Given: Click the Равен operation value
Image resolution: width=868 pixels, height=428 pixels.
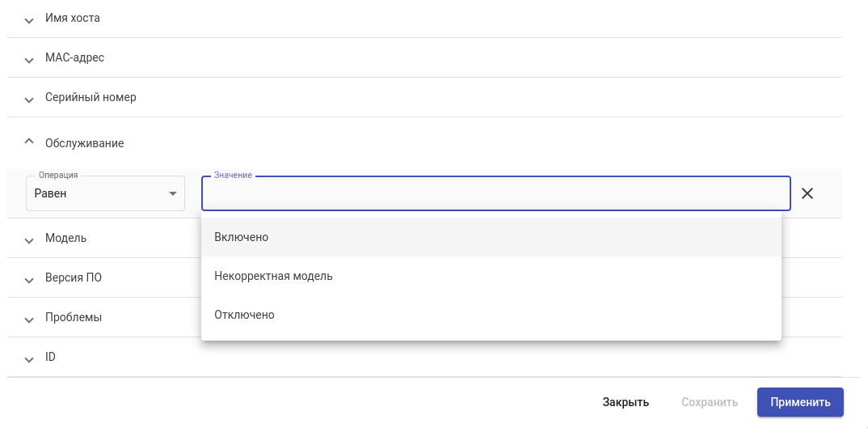Looking at the screenshot, I should pyautogui.click(x=51, y=194).
